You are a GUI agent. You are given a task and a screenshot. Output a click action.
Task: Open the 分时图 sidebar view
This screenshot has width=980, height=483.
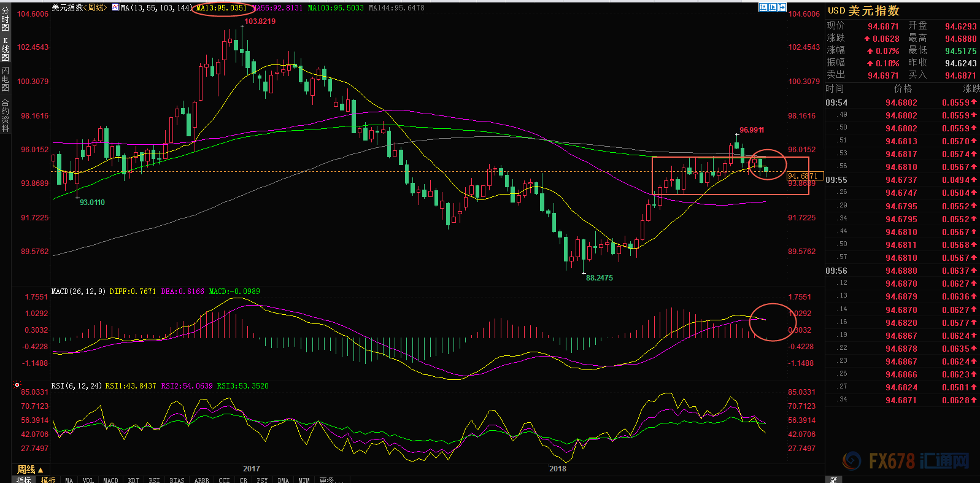click(6, 20)
